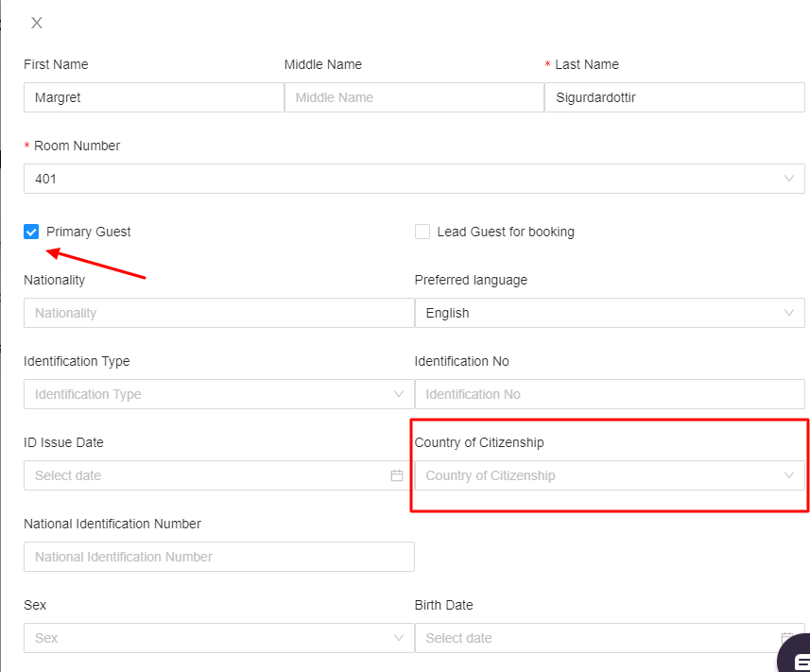Open the Room Number dropdown showing 401
Viewport: 810px width, 672px height.
414,179
